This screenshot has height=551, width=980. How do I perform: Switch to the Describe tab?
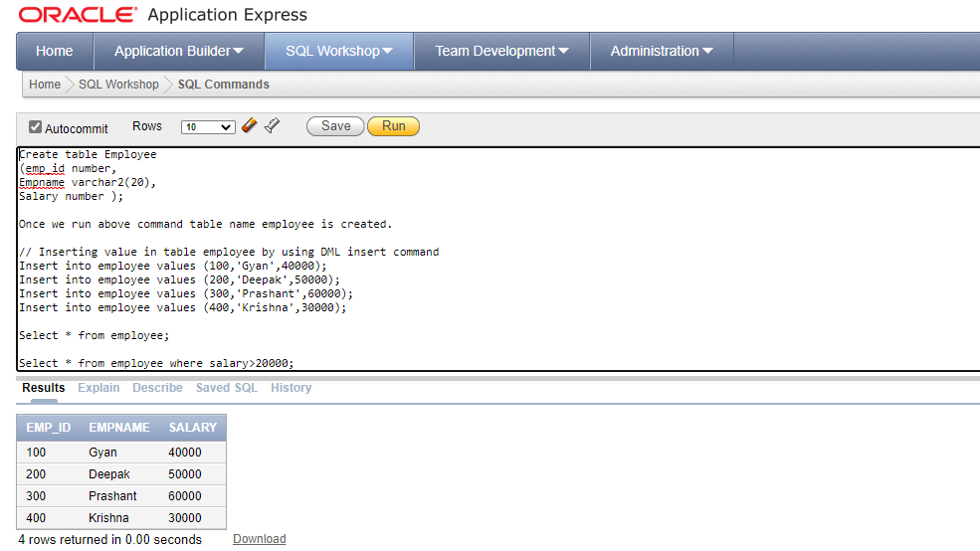point(157,388)
